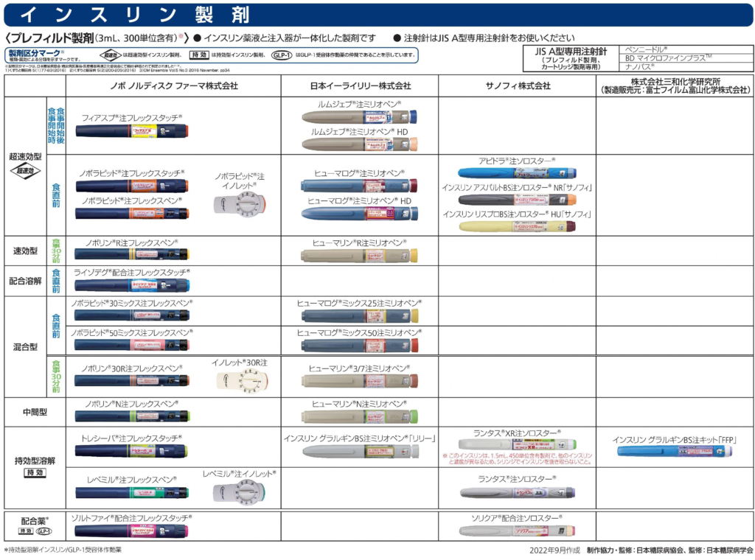This screenshot has width=755, height=560.
Task: Click the 配合薬 row label
Action: tap(35, 521)
